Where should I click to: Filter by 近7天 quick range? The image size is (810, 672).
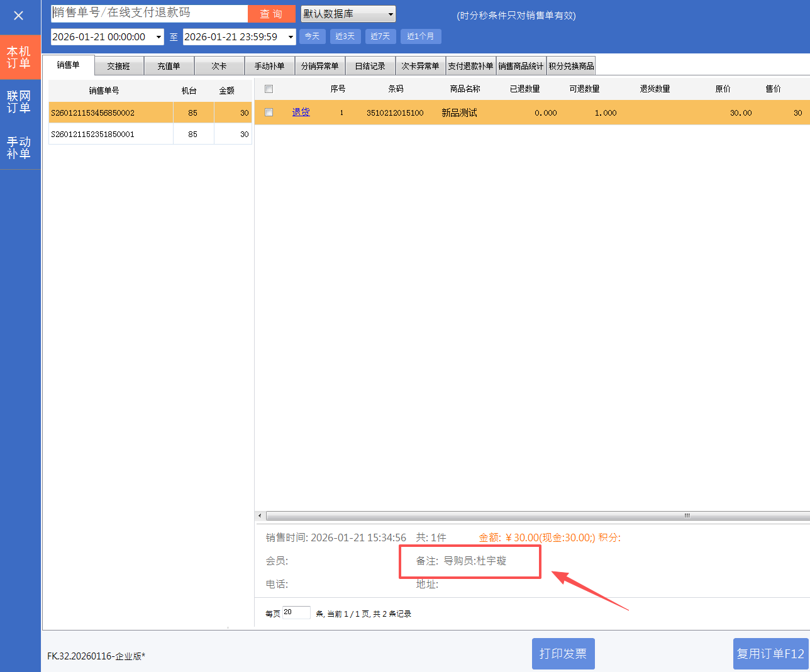[380, 36]
